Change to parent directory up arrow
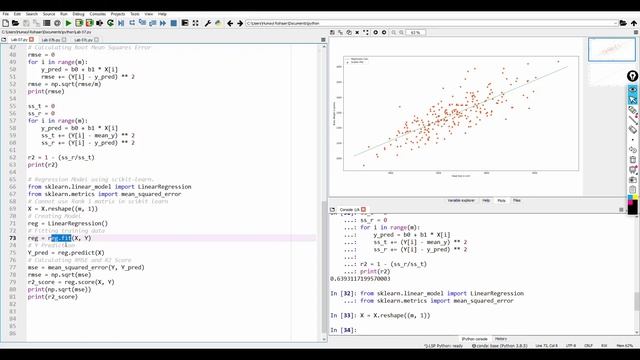 click(x=633, y=23)
